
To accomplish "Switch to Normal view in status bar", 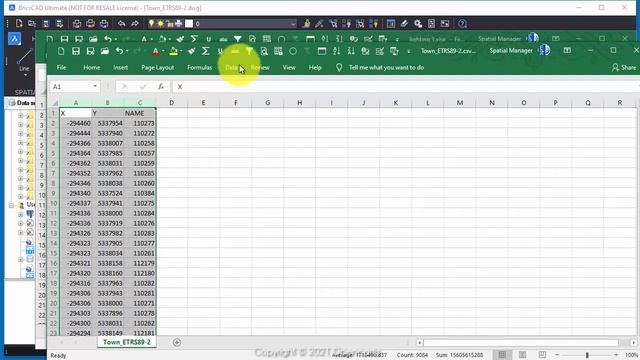I will tap(502, 355).
